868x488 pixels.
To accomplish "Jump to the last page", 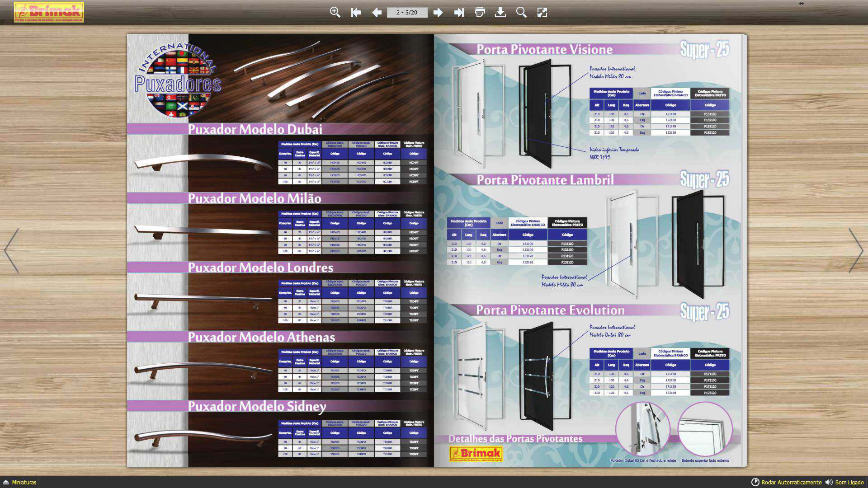I will point(459,12).
